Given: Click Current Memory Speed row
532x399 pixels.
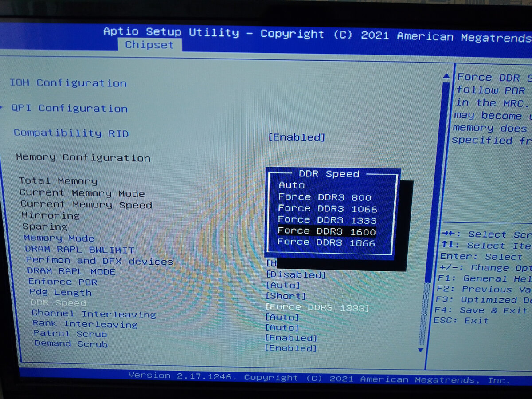Looking at the screenshot, I should (86, 204).
